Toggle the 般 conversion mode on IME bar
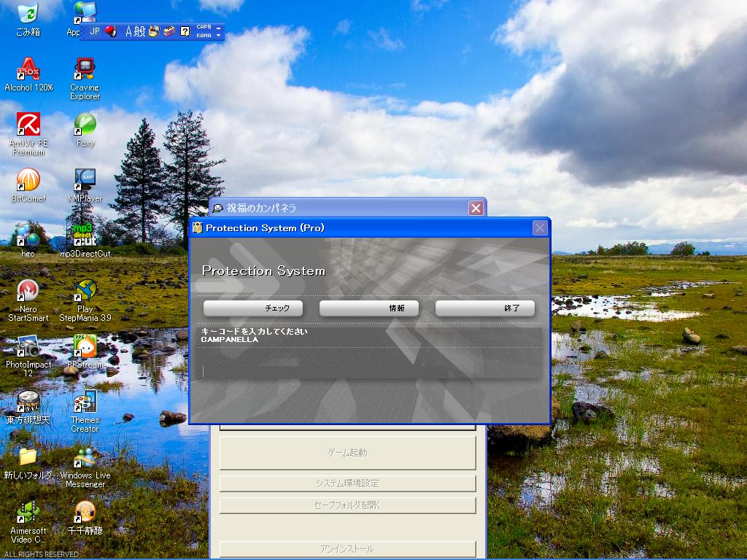Viewport: 747px width, 560px height. (140, 31)
